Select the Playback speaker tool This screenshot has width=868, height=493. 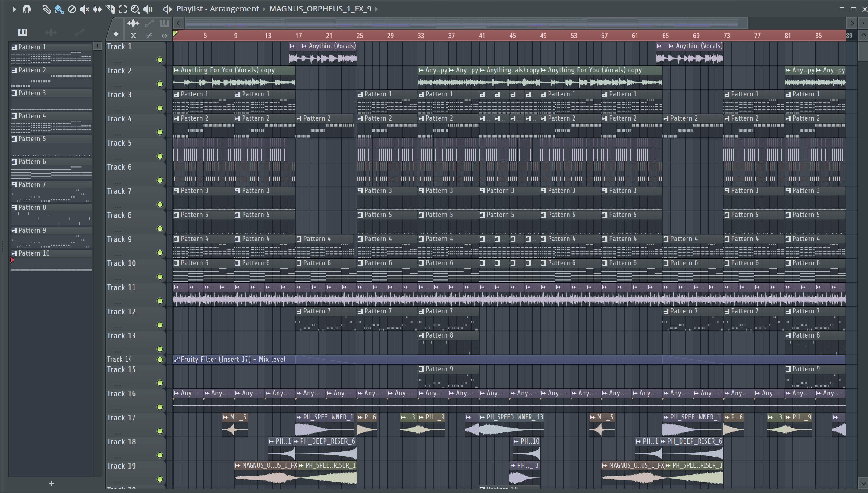pos(148,9)
